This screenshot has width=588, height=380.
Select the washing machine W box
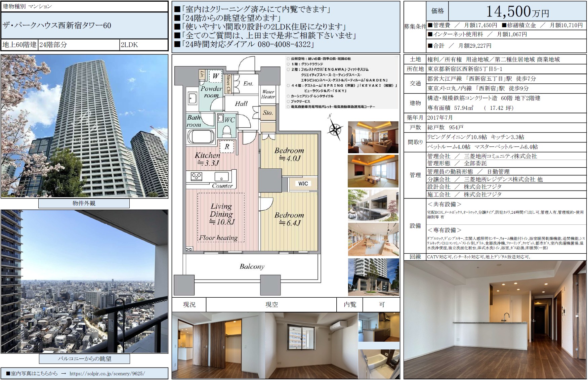[215, 76]
